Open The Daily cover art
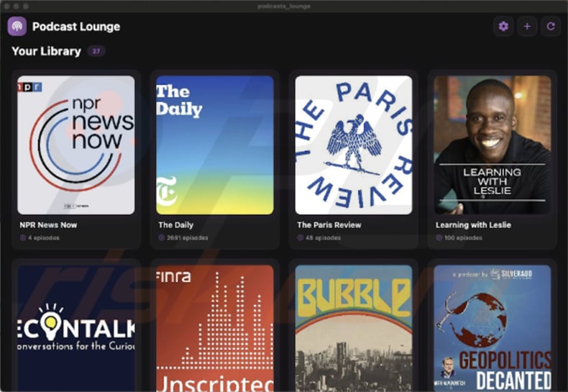Viewport: 568px width, 392px height. point(215,145)
